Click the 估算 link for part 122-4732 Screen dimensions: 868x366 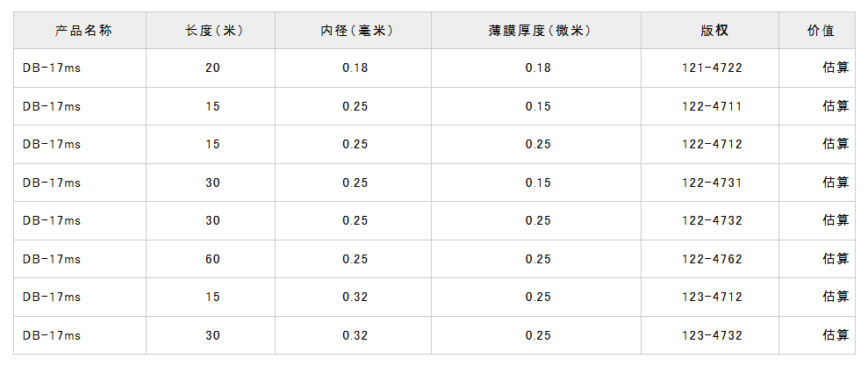[x=836, y=220]
